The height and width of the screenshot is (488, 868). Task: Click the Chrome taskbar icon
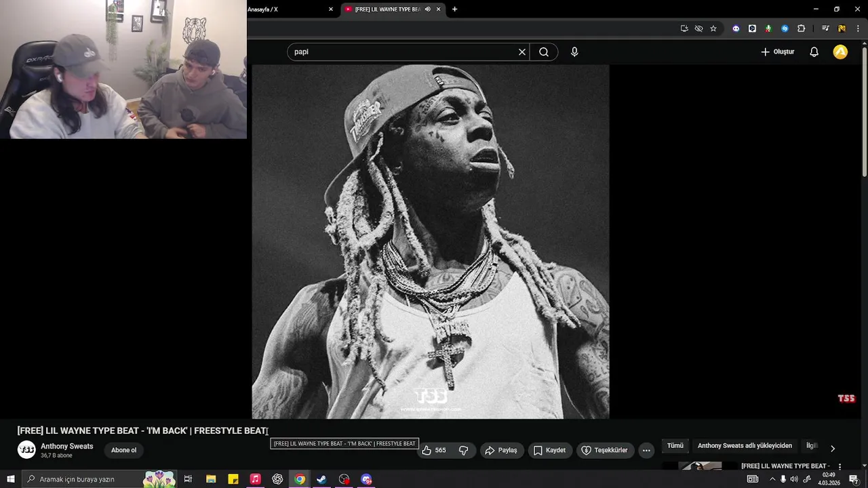click(x=300, y=479)
